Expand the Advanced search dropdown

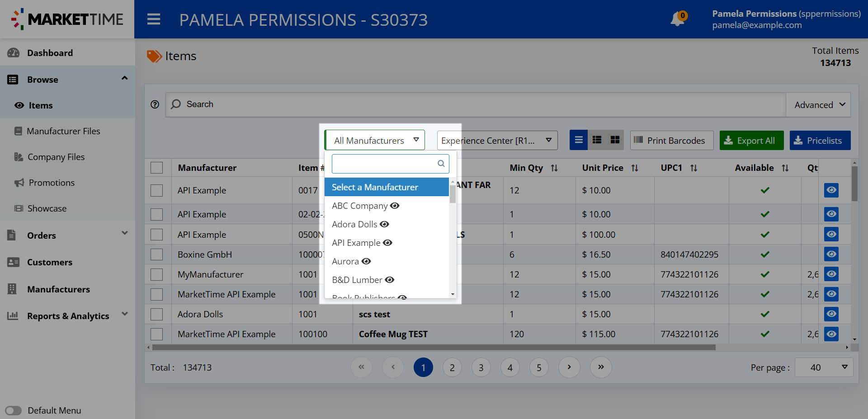[x=819, y=105]
